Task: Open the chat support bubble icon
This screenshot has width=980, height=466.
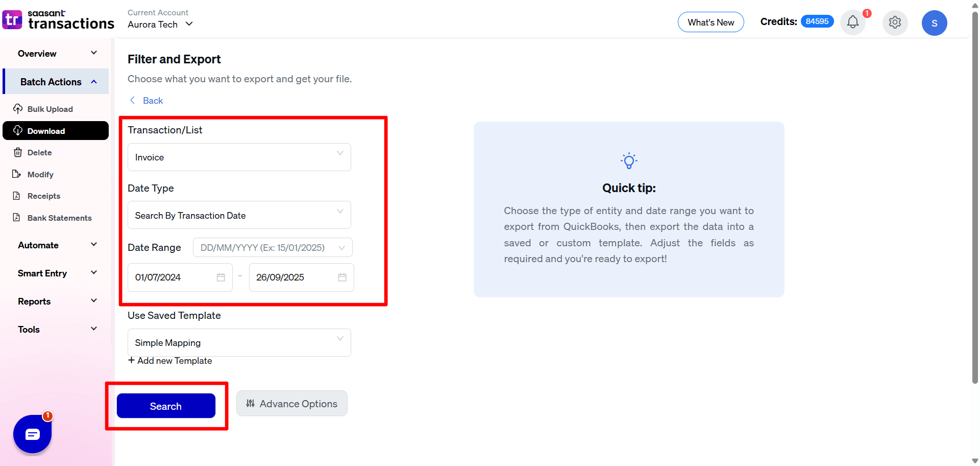Action: pos(32,434)
